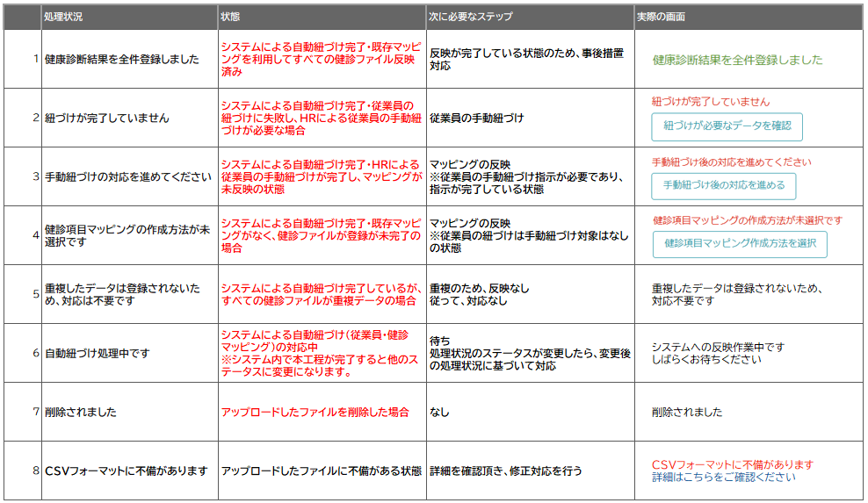Click the 健診項目マッピング作成方法を選択 button
The width and height of the screenshot is (868, 503).
tap(740, 244)
